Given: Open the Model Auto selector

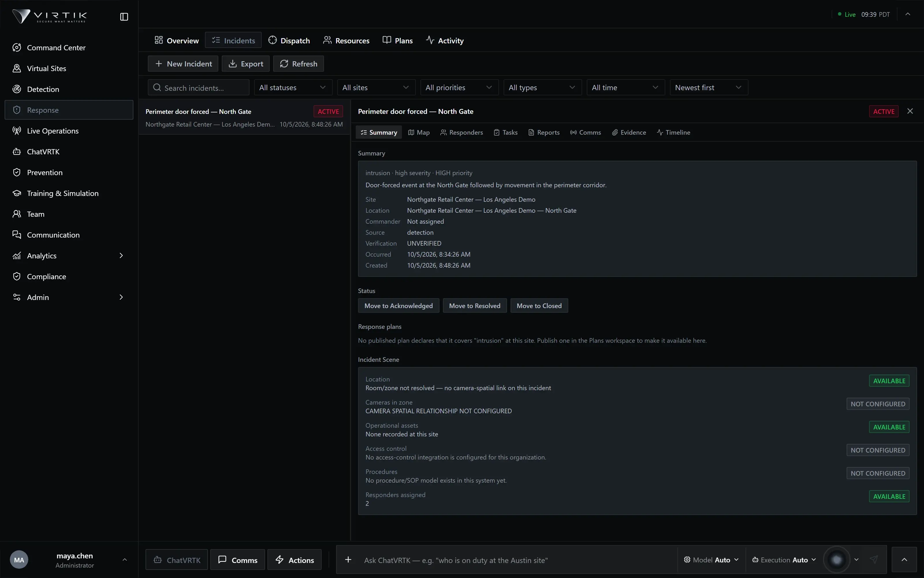Looking at the screenshot, I should click(x=711, y=560).
